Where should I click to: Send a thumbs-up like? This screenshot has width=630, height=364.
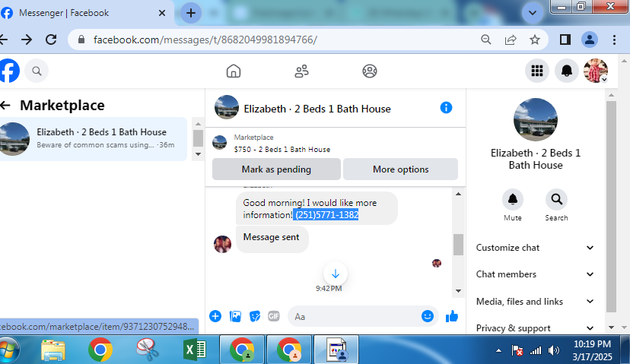pyautogui.click(x=452, y=316)
